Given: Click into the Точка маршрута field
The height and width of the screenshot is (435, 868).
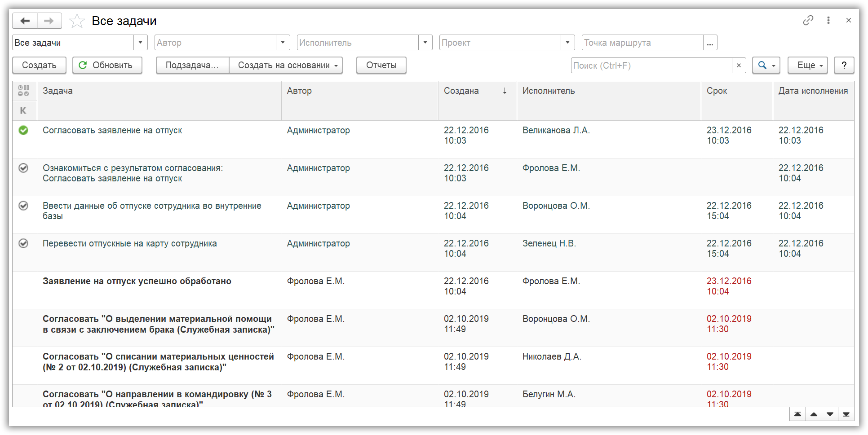Looking at the screenshot, I should [x=642, y=43].
